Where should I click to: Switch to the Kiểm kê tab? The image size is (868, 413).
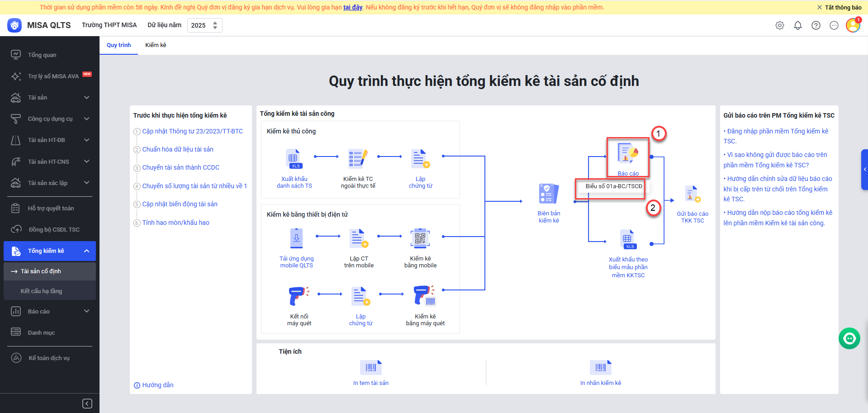coord(156,45)
